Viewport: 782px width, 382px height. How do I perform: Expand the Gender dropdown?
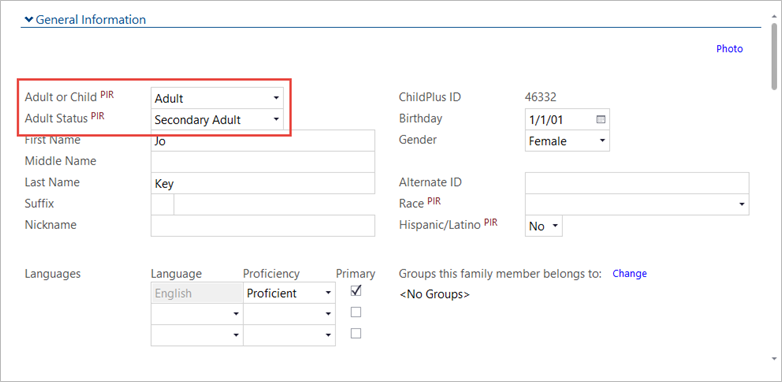[567, 141]
